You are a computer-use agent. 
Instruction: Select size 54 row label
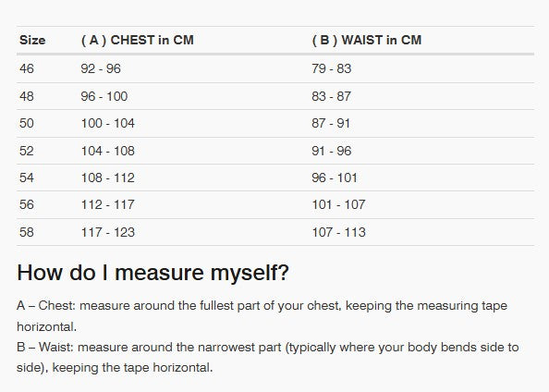point(27,178)
